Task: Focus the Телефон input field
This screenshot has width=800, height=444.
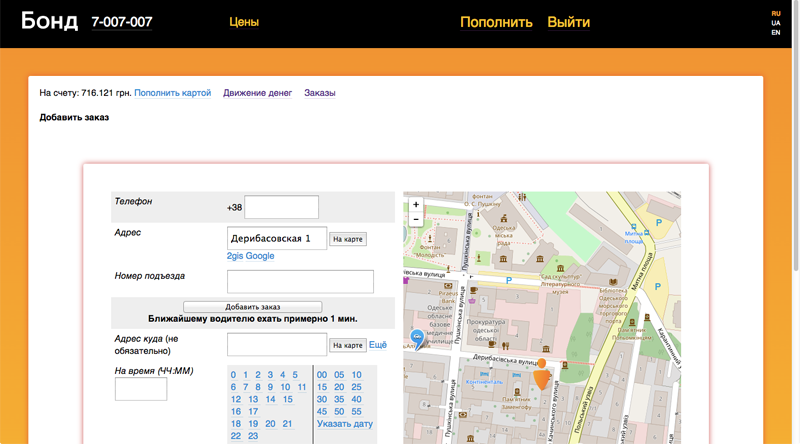Action: click(x=281, y=207)
